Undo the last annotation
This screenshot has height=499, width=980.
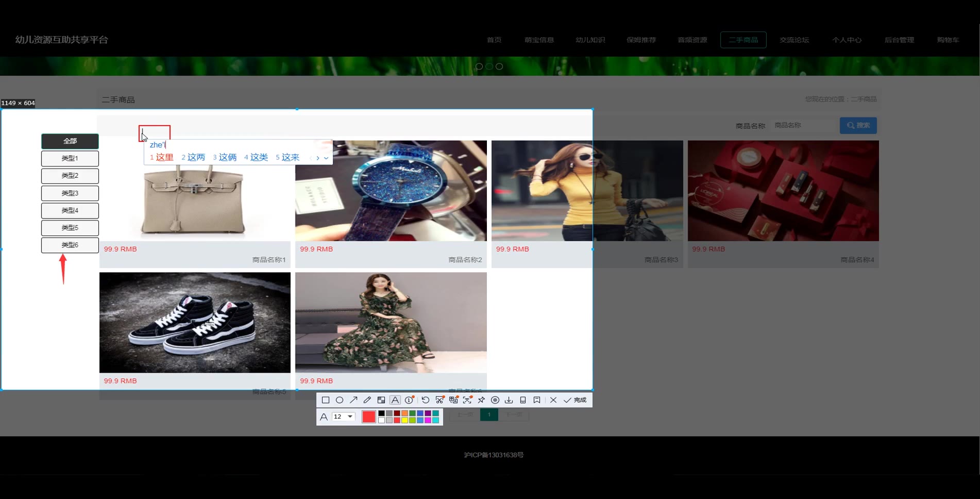tap(425, 400)
